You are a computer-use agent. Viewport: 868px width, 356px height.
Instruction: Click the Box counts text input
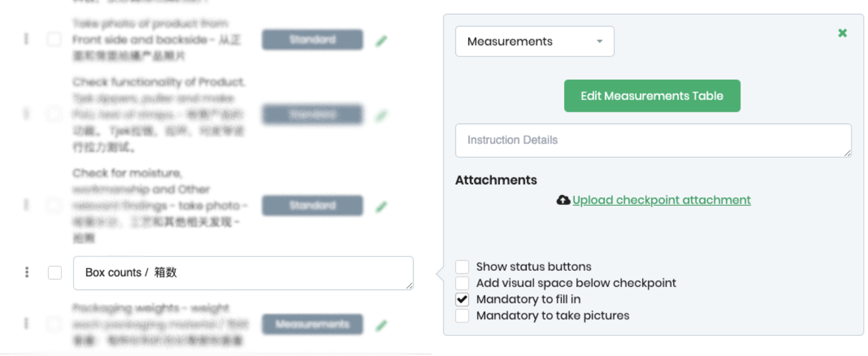(243, 273)
